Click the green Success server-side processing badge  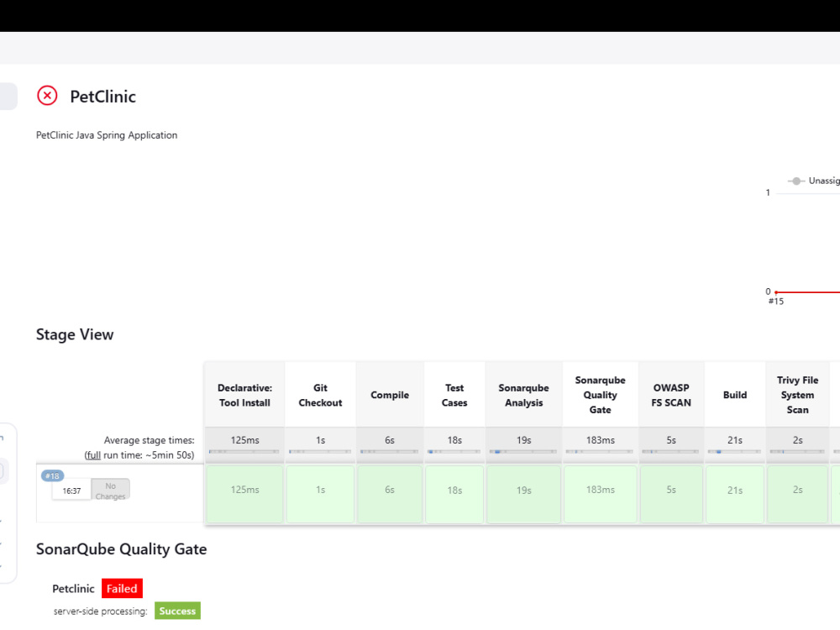click(177, 611)
